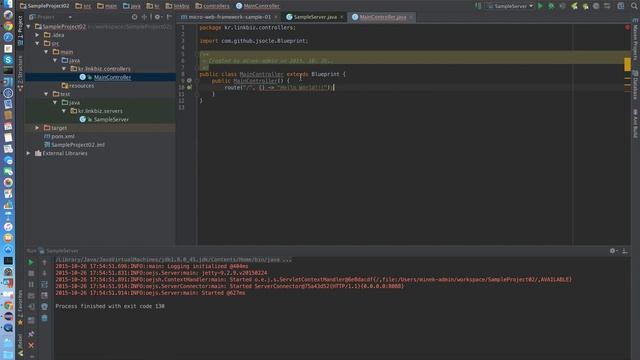Click SampleProject02 breadcrumb in navigation bar
640x360 pixels.
coord(44,6)
